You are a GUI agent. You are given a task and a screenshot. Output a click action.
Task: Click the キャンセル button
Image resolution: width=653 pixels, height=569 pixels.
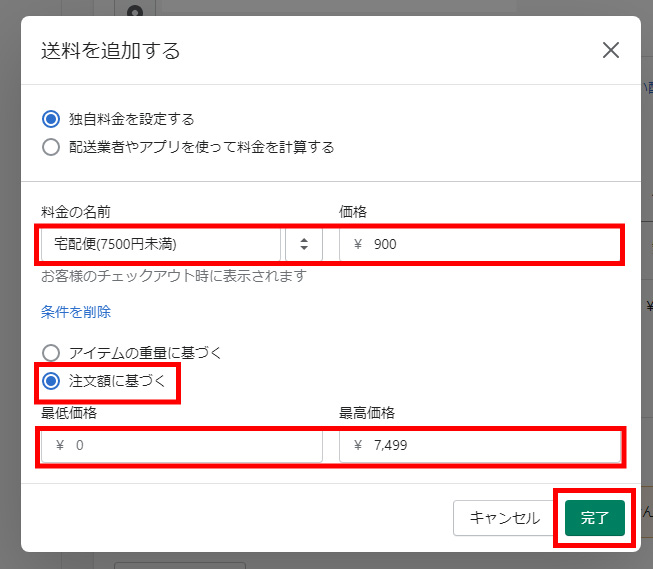pos(505,518)
